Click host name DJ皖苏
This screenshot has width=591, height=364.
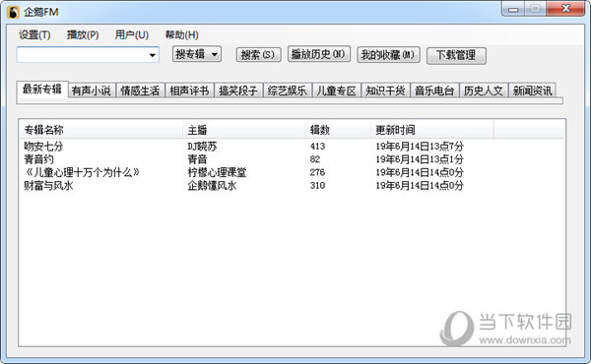202,146
